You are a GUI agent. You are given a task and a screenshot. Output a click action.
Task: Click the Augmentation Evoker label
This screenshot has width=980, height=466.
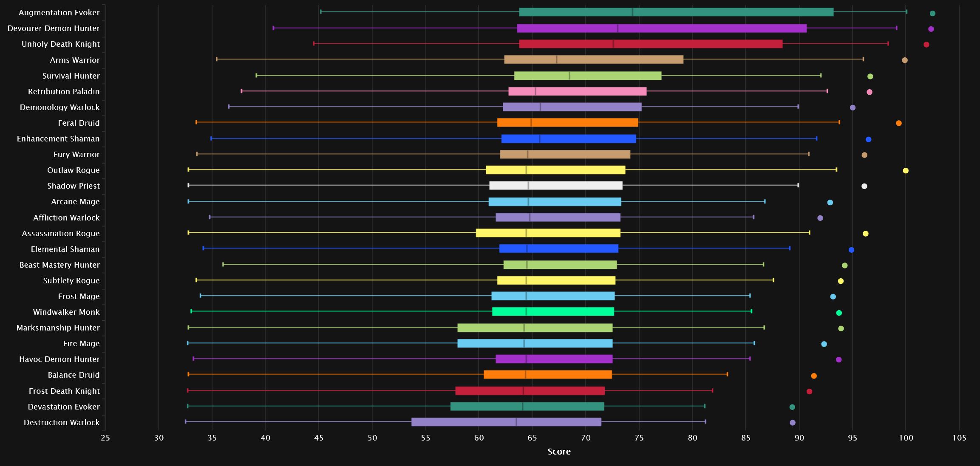point(59,13)
